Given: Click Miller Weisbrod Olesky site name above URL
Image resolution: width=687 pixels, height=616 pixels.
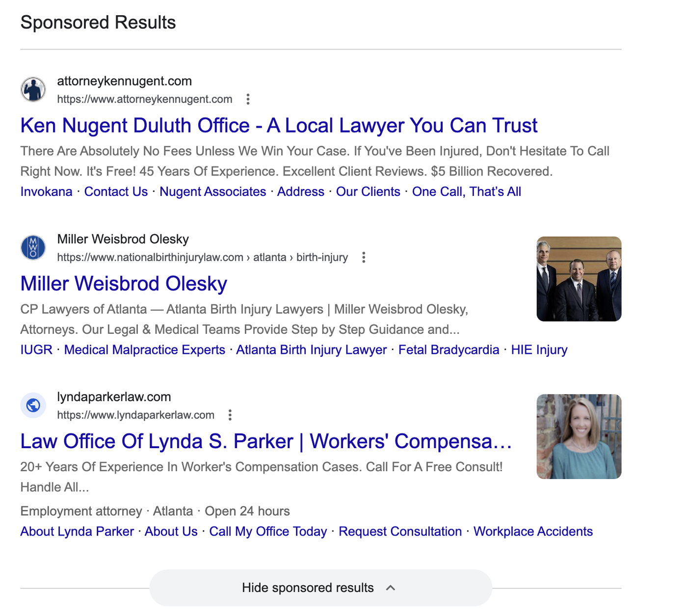Looking at the screenshot, I should coord(123,239).
